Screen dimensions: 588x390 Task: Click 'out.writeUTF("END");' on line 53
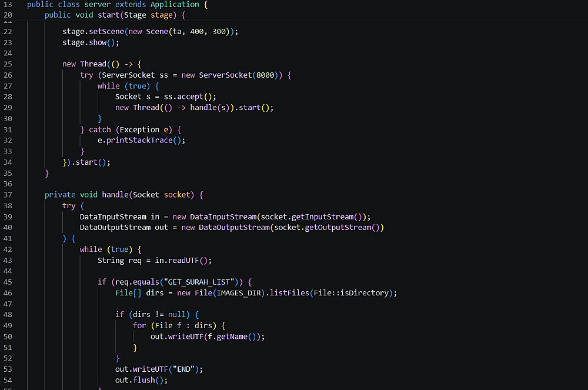coord(159,370)
